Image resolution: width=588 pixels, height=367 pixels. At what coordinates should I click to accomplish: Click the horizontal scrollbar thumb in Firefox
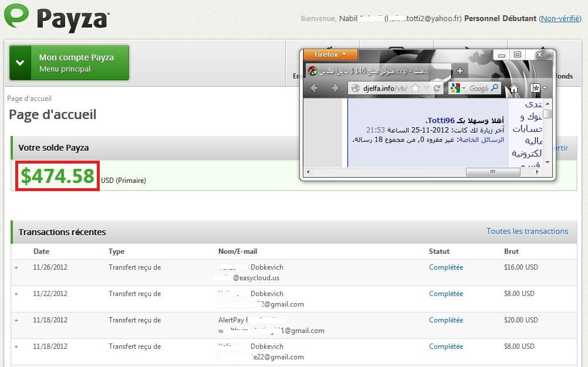(493, 172)
